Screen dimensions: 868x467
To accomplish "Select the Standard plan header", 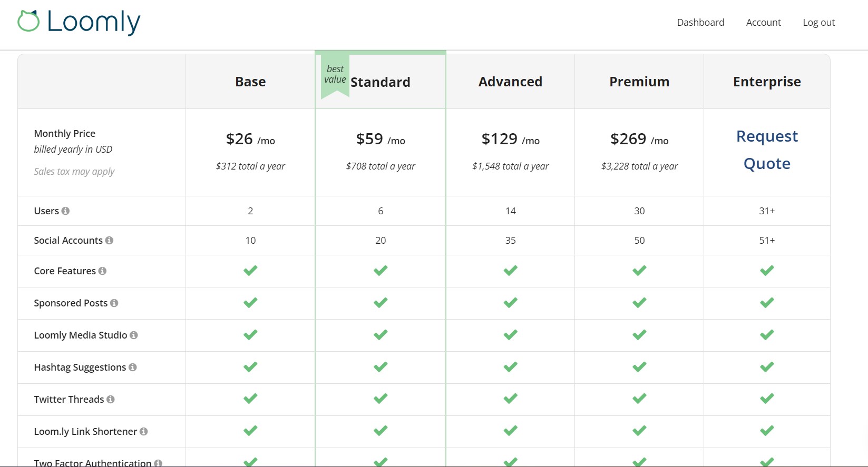I will tap(380, 82).
